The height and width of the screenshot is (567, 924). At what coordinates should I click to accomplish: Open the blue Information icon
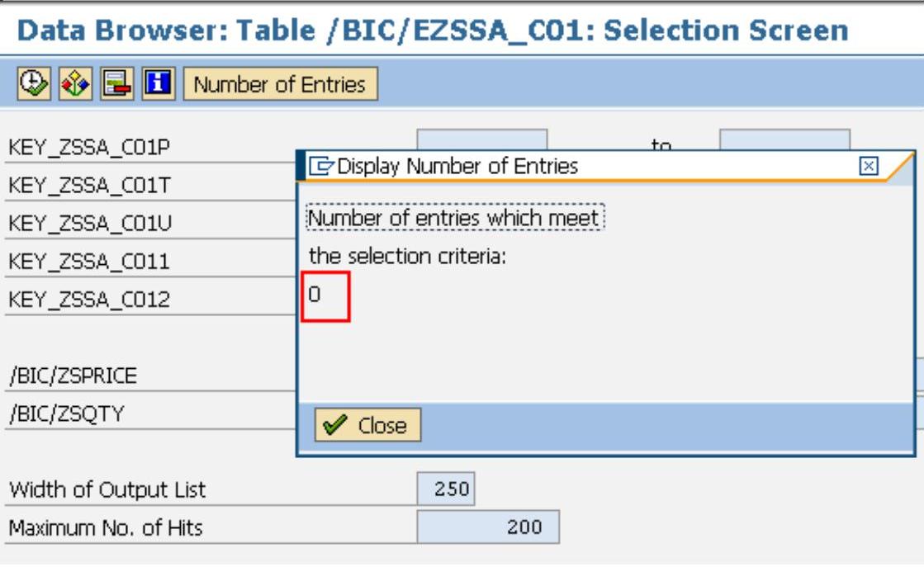156,84
